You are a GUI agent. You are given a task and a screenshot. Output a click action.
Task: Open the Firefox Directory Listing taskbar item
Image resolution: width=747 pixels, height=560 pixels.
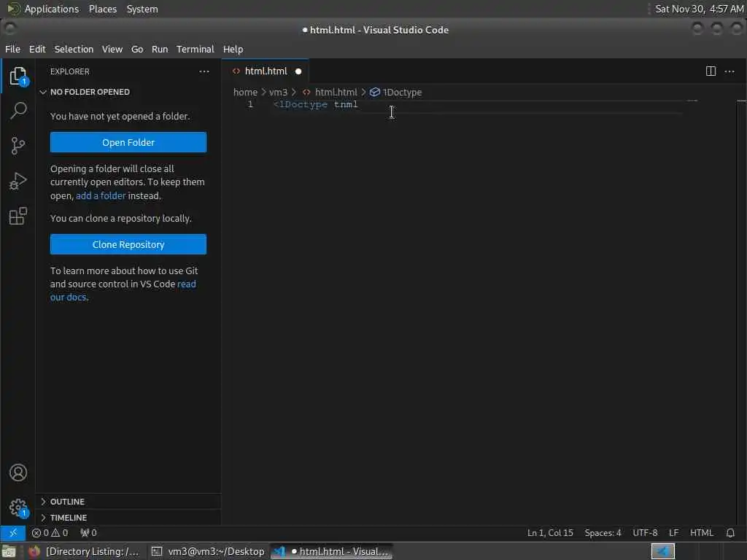coord(84,551)
